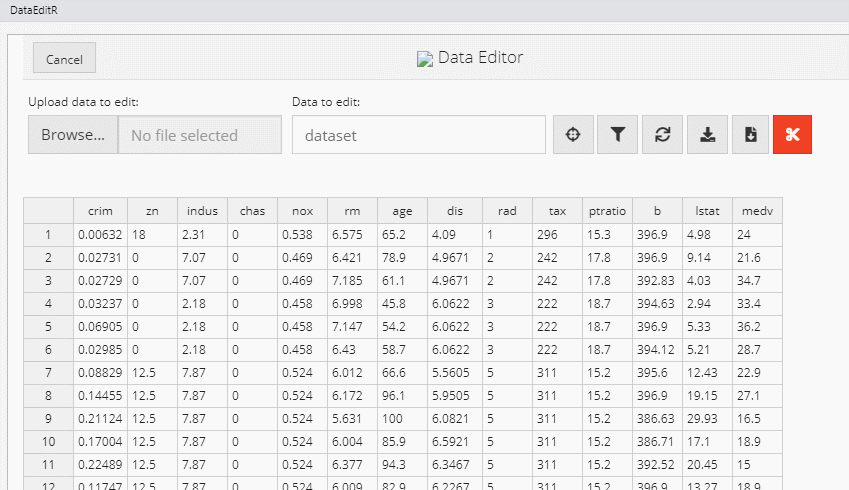Select row 1 header in table
The image size is (849, 490).
point(48,235)
